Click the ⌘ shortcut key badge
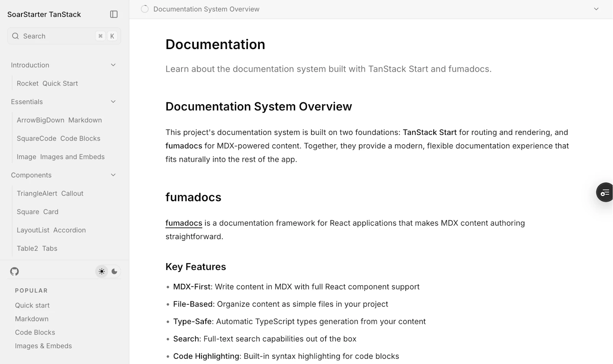Image resolution: width=613 pixels, height=364 pixels. click(100, 36)
